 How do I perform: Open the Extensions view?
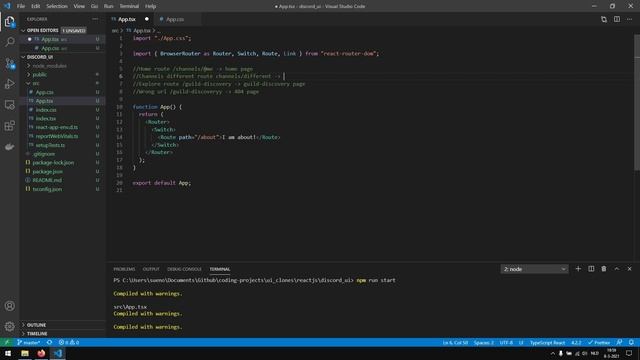[x=9, y=126]
